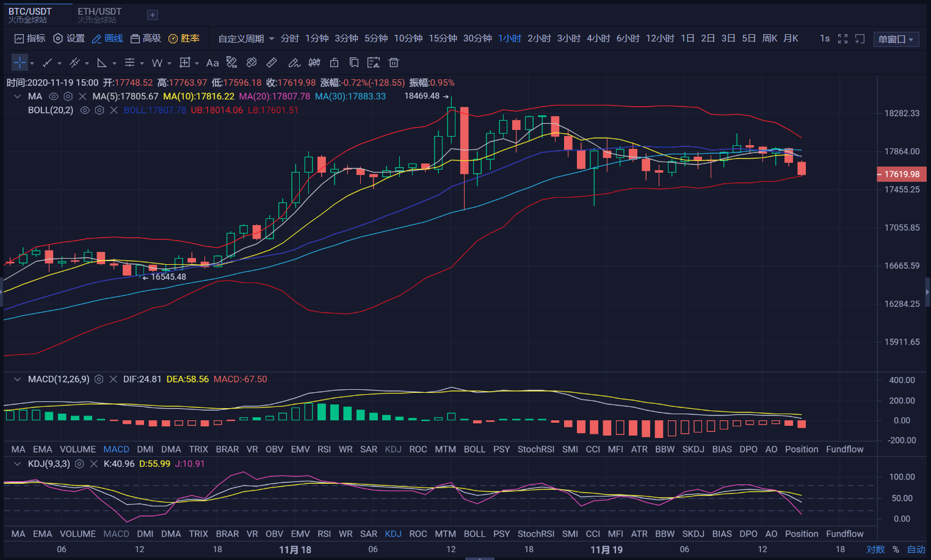Click the 17619.98 current price label
Image resolution: width=931 pixels, height=560 pixels.
[x=902, y=174]
